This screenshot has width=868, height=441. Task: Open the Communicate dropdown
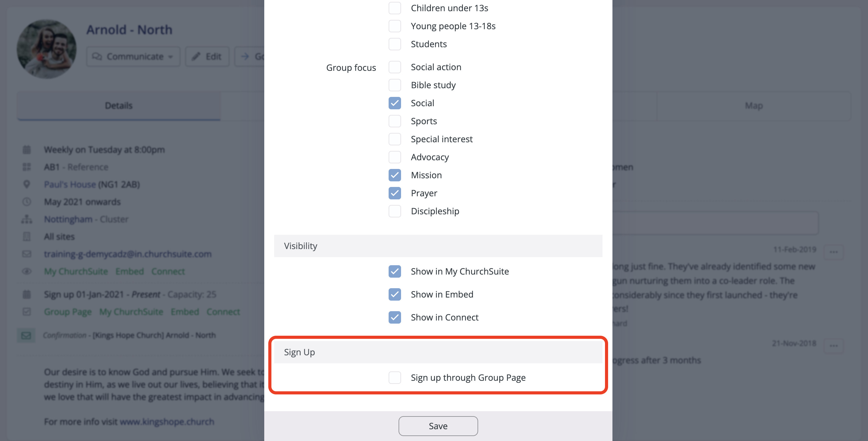133,56
